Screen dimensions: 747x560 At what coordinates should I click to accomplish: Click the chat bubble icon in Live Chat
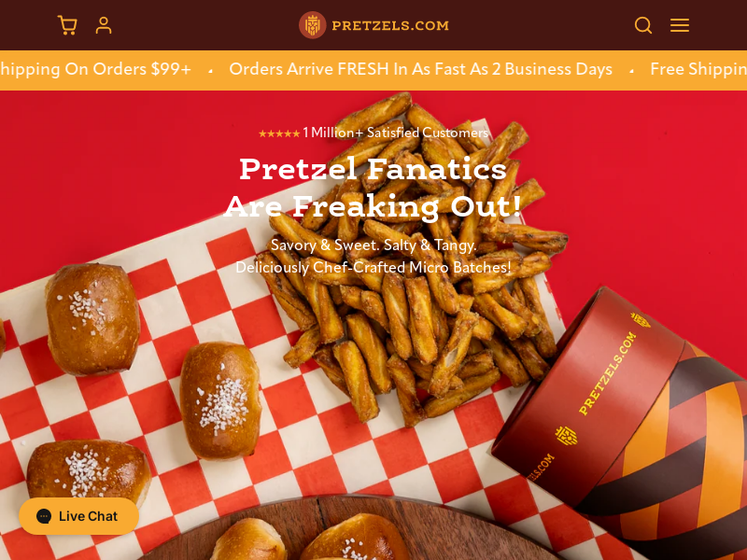(44, 516)
